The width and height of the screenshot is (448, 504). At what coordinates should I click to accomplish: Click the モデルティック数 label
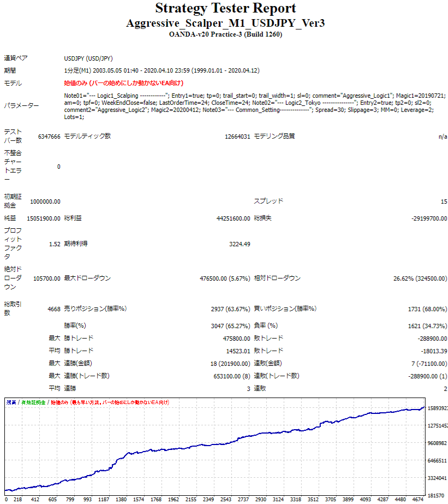87,136
